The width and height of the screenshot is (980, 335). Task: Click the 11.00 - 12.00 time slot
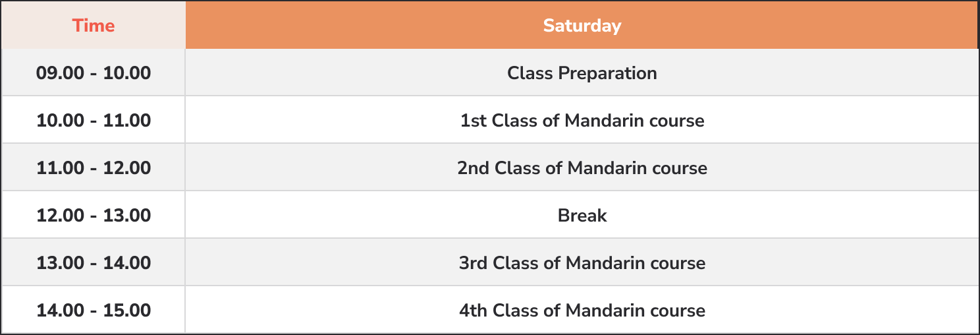point(94,167)
